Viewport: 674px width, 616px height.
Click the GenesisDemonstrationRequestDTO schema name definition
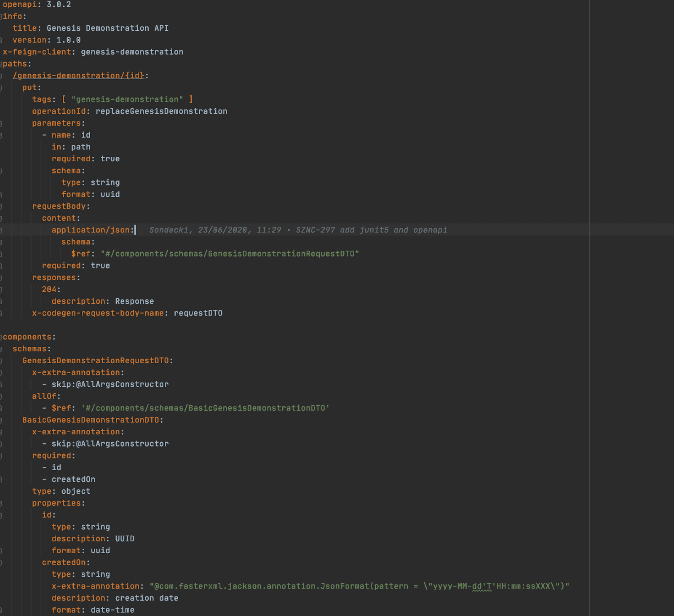coord(95,361)
